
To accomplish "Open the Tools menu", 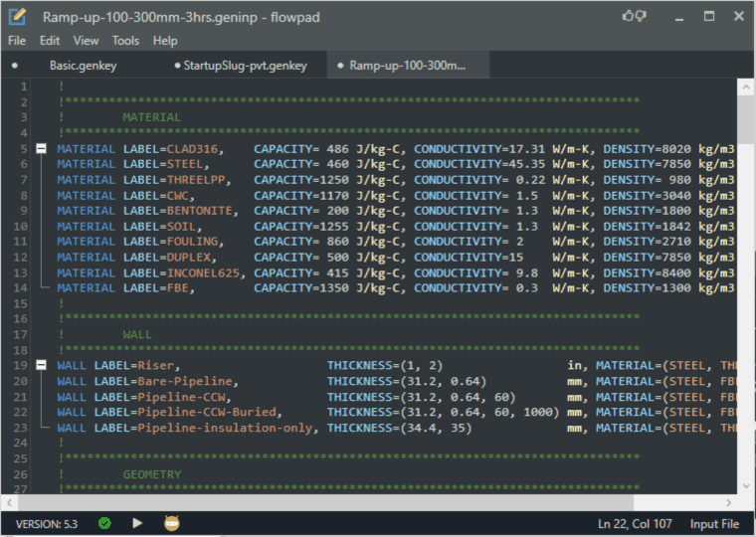I will [125, 41].
